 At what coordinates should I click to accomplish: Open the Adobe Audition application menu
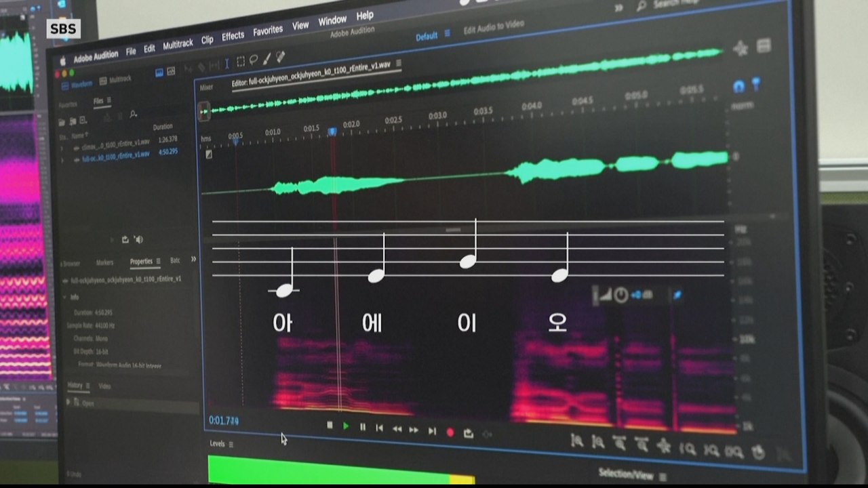(x=96, y=56)
